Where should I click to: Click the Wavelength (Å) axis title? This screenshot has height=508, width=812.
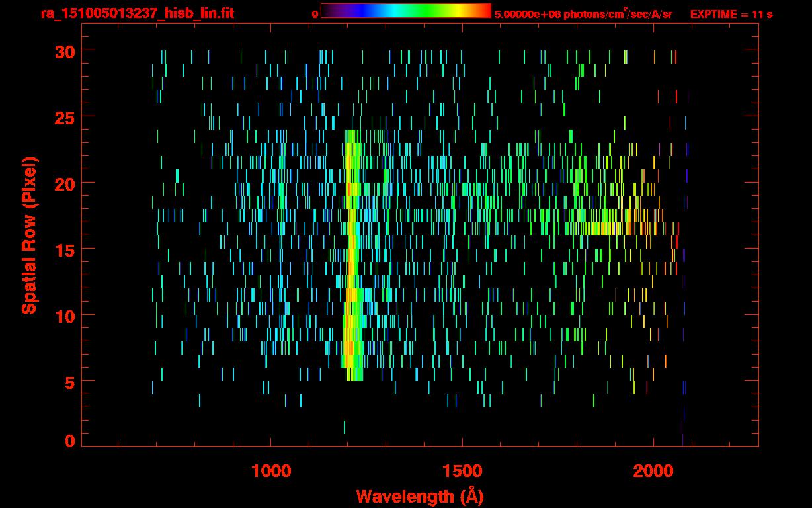point(420,496)
